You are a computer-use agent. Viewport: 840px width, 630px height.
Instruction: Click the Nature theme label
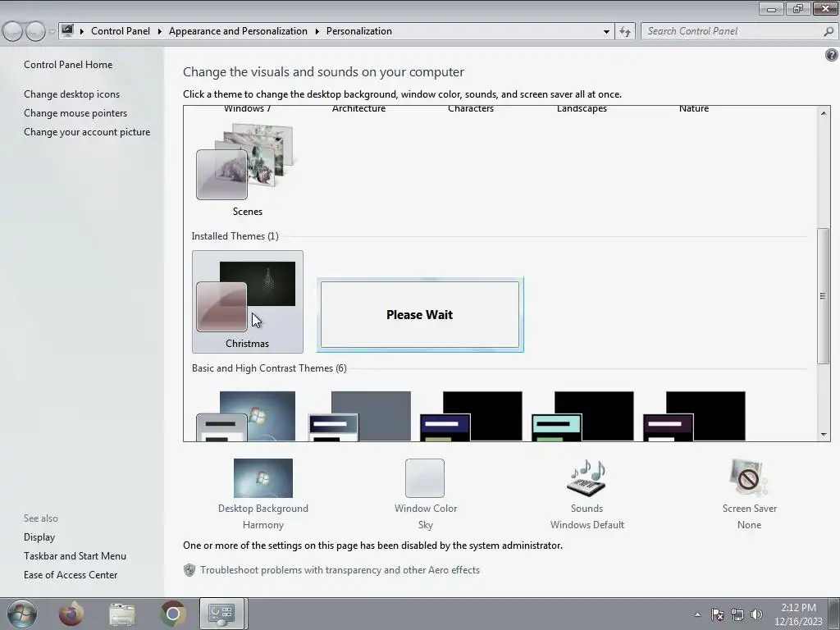694,109
